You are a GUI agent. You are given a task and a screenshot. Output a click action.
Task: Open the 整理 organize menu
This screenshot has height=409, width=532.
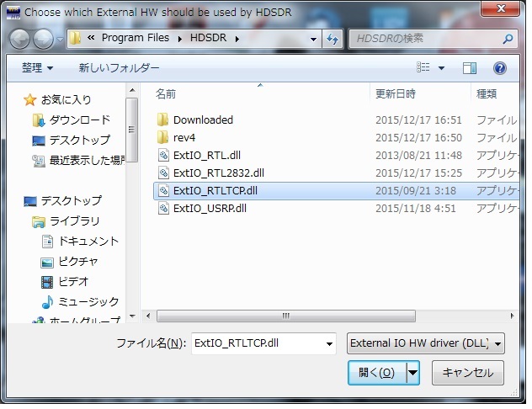tap(37, 68)
